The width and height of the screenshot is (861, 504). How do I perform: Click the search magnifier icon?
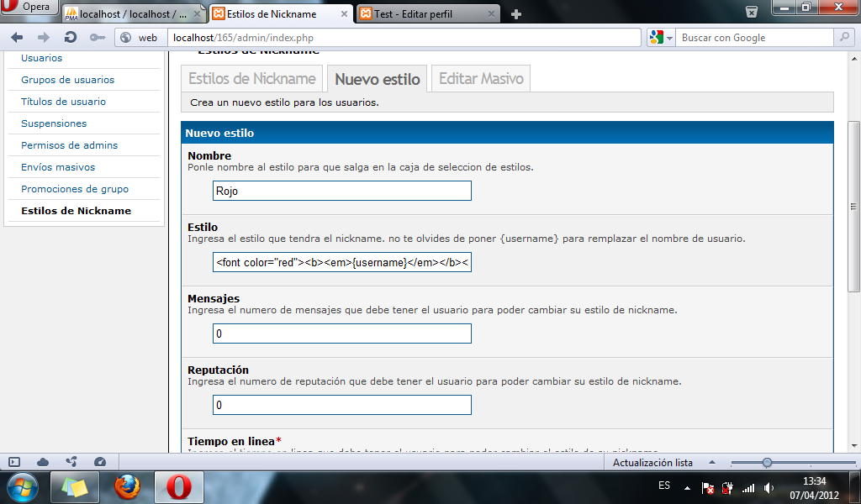844,37
